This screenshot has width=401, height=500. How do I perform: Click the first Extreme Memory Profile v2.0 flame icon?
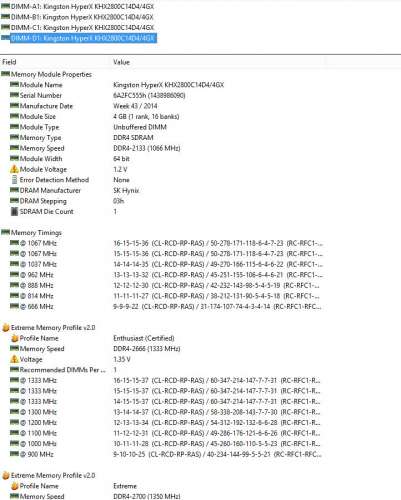pos(6,327)
